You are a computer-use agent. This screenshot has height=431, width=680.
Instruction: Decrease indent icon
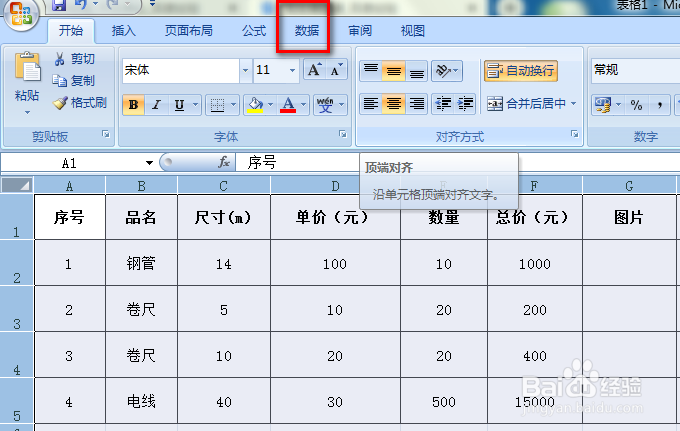coord(443,104)
